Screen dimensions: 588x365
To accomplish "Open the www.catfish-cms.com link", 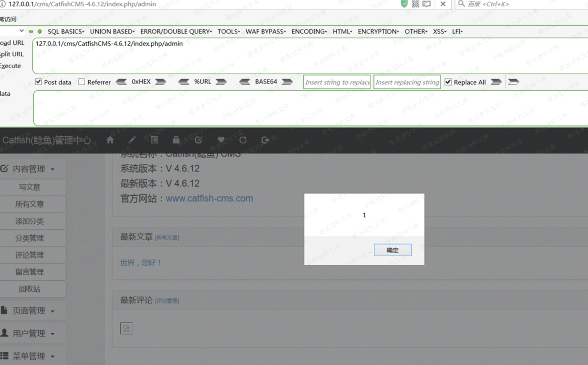I will (x=209, y=198).
